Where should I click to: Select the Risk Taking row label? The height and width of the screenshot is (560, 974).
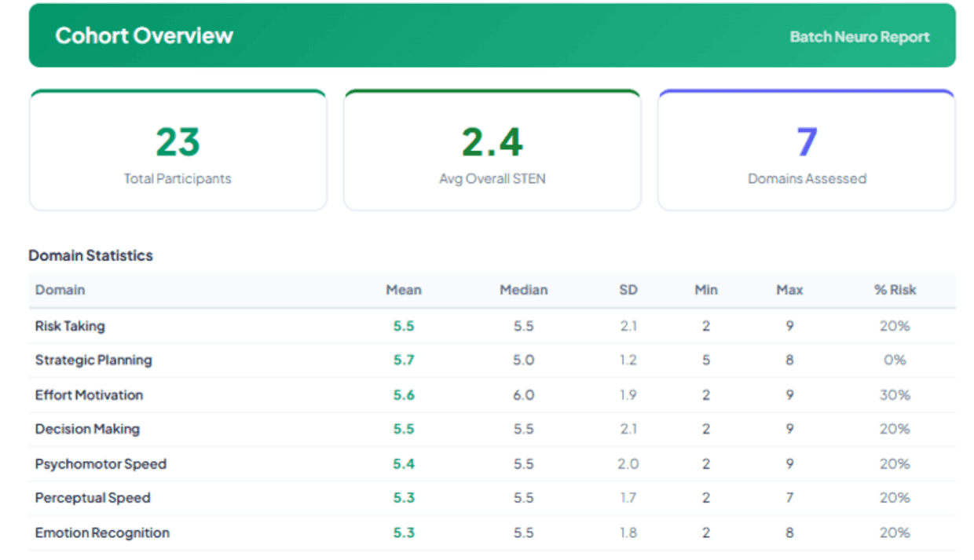(70, 326)
